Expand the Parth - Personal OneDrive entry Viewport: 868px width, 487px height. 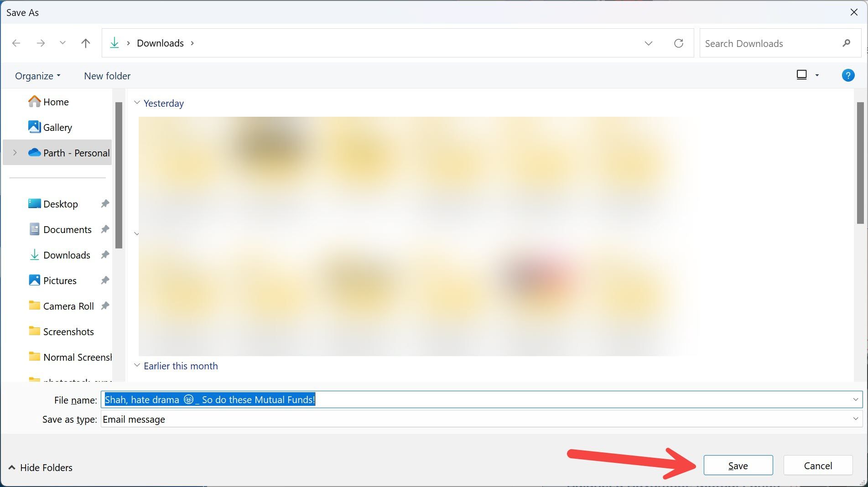(x=15, y=153)
